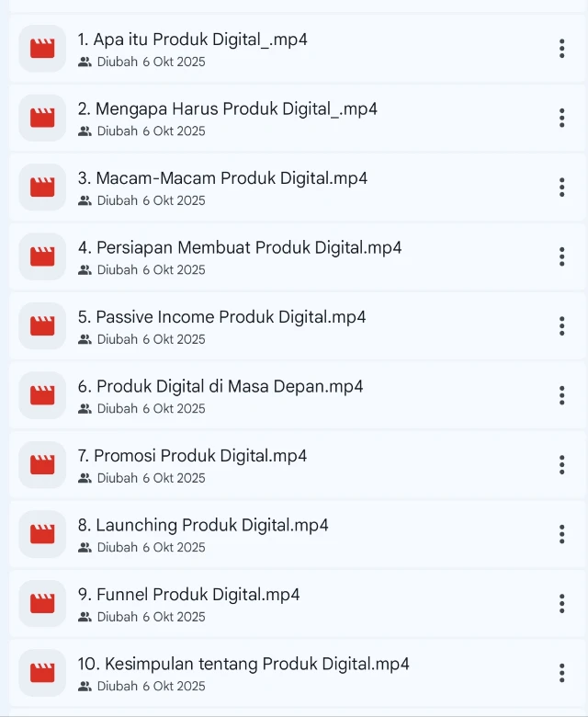This screenshot has height=717, width=588.
Task: Open file name 8. Launching Produk Digital.mp4
Action: [x=203, y=526]
